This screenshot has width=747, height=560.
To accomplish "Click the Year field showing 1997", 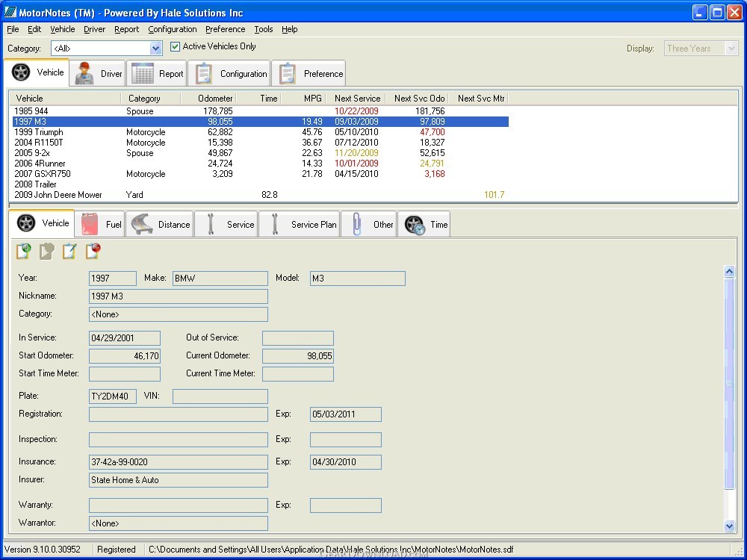I will click(x=113, y=278).
